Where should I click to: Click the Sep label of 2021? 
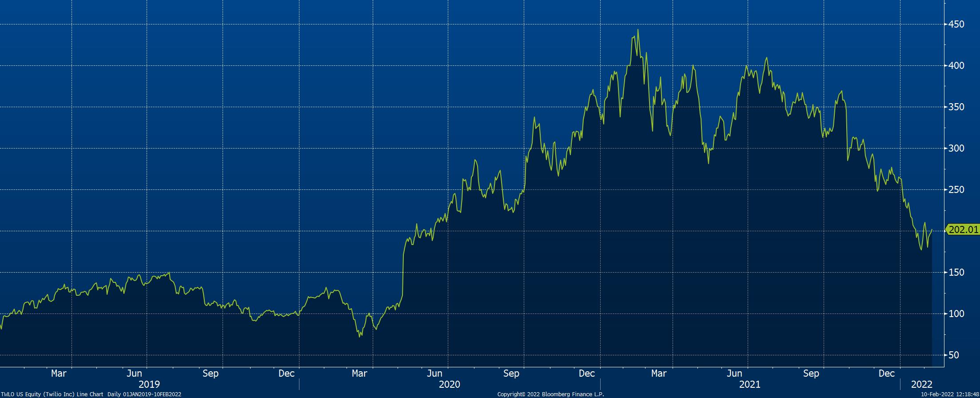[x=811, y=374]
